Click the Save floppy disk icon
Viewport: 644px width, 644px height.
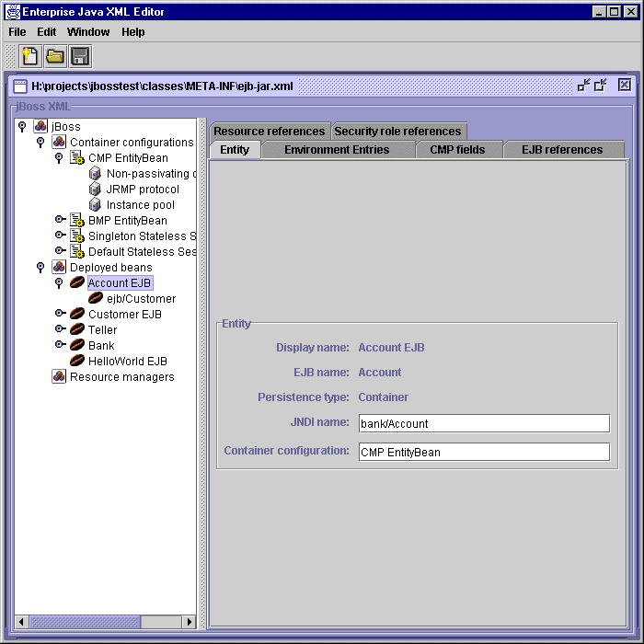80,56
